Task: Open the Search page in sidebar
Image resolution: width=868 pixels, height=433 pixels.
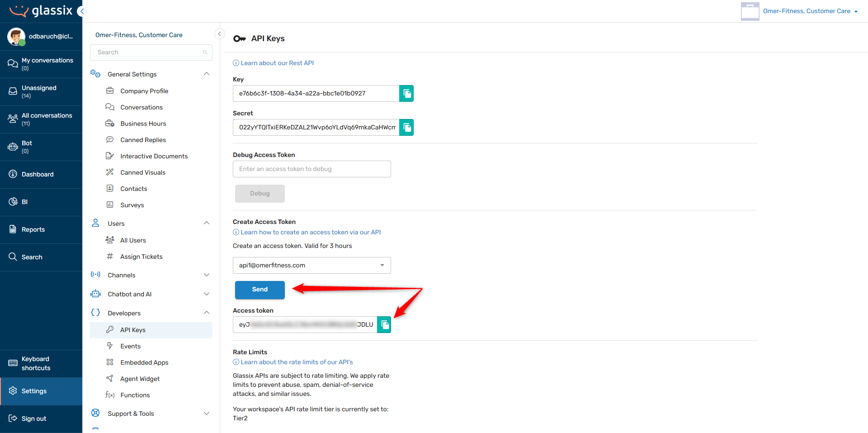Action: click(41, 257)
